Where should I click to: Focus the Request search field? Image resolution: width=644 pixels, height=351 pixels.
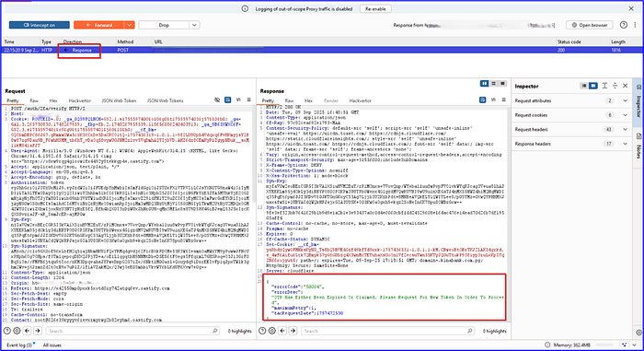pos(132,331)
